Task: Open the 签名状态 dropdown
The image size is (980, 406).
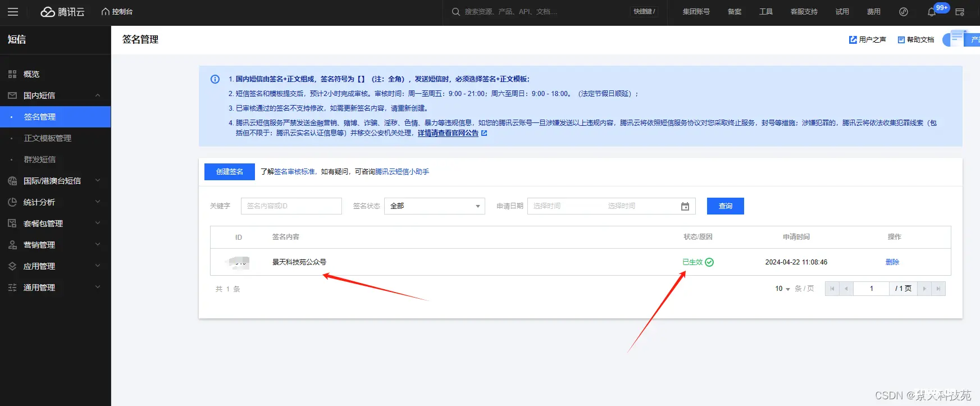Action: coord(435,206)
